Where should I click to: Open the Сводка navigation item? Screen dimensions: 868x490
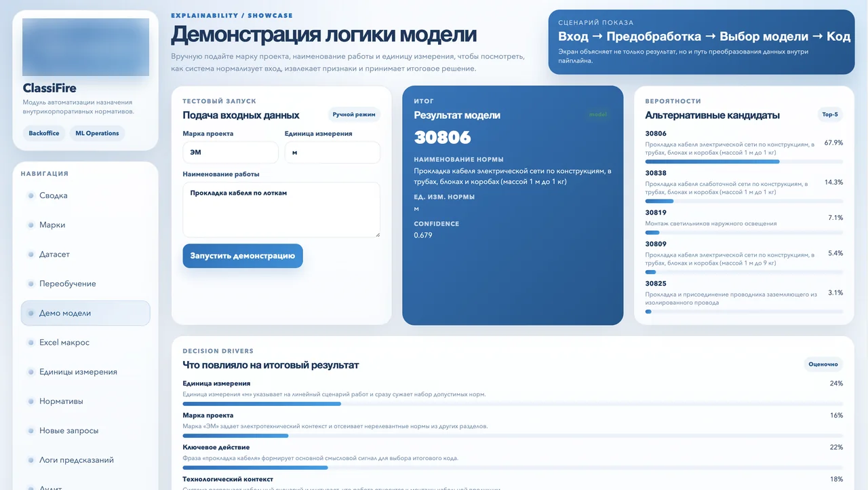click(85, 195)
